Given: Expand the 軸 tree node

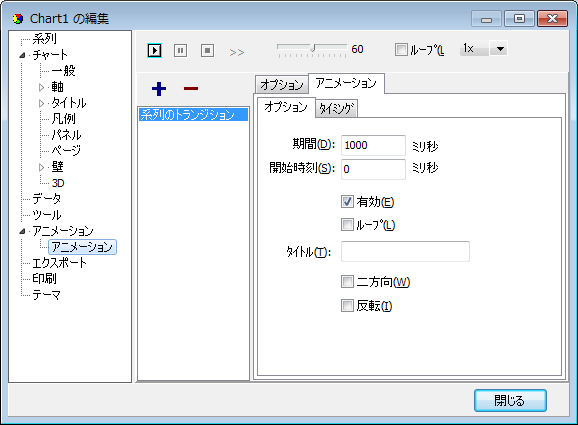Looking at the screenshot, I should point(41,87).
